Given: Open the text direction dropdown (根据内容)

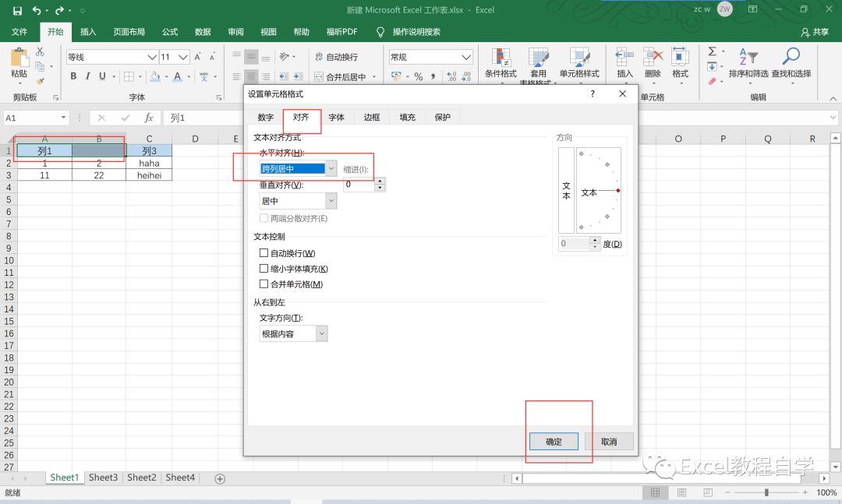Looking at the screenshot, I should point(321,333).
